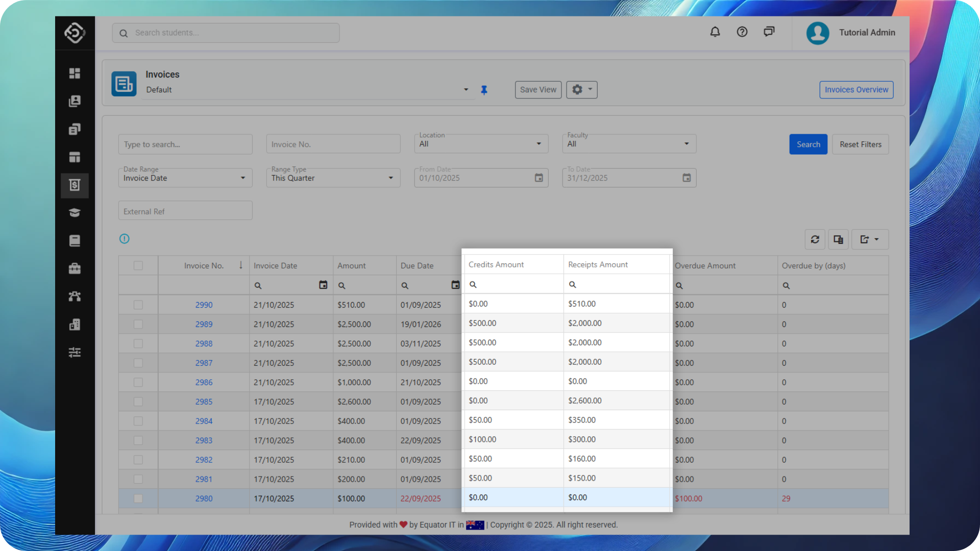The width and height of the screenshot is (980, 551).
Task: Click the notifications bell icon
Action: (x=715, y=32)
